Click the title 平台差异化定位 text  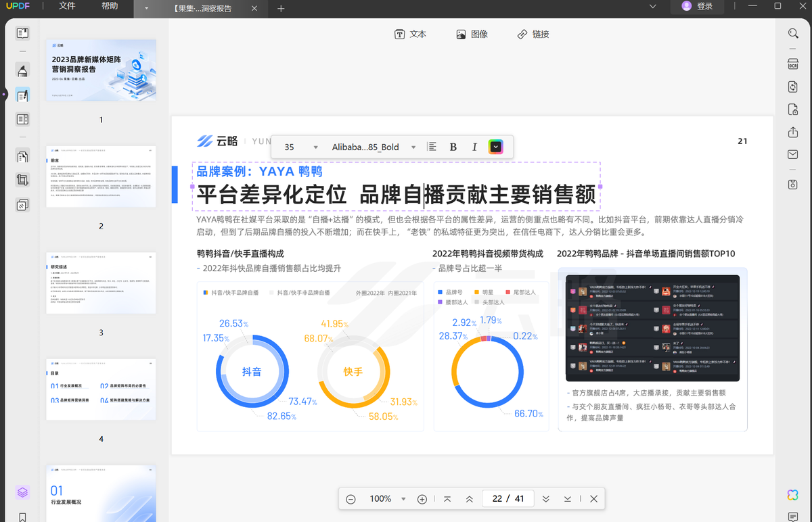(271, 195)
